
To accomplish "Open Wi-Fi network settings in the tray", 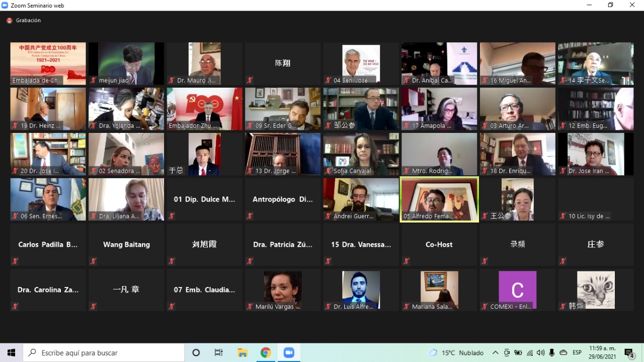I will coord(530,353).
